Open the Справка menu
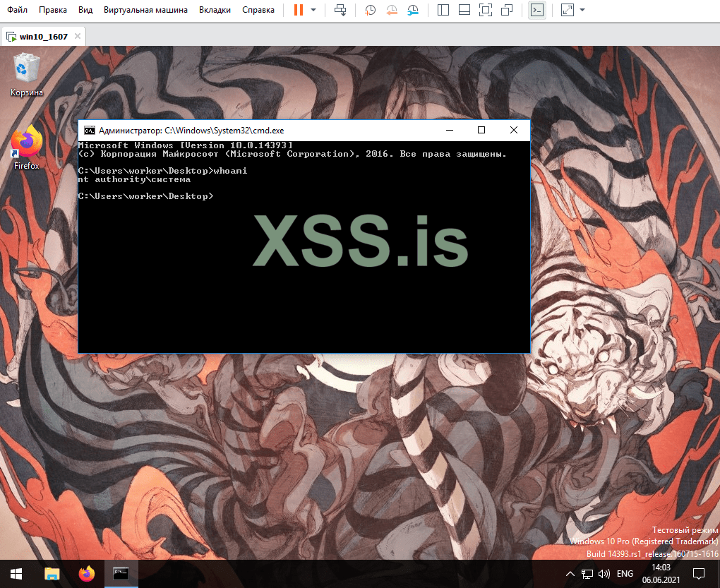Viewport: 720px width, 588px height. [x=258, y=10]
